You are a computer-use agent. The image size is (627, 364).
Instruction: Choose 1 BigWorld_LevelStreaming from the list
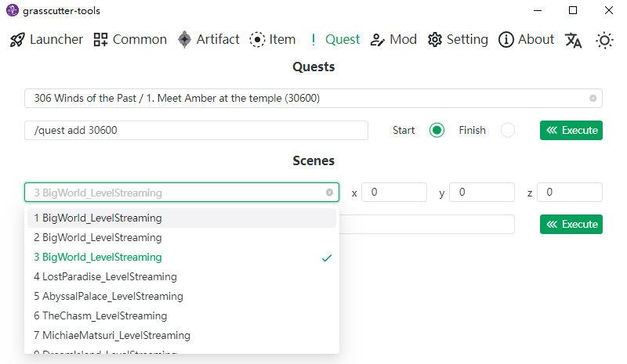click(x=182, y=218)
